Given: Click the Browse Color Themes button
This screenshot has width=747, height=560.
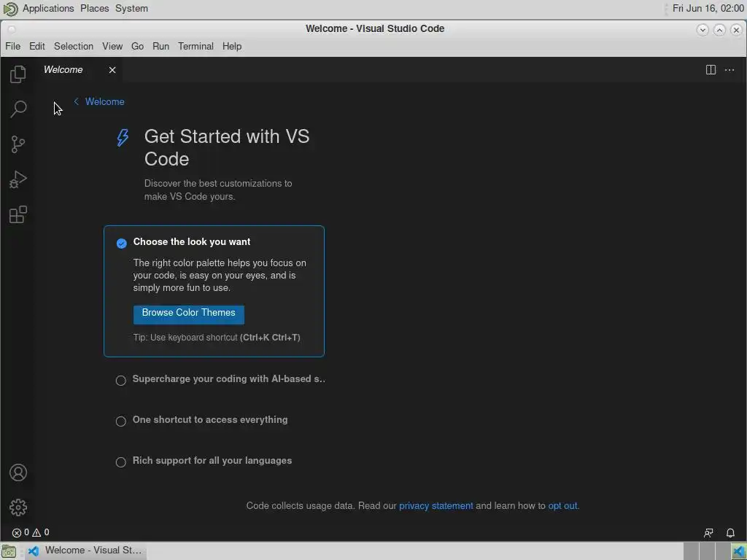Looking at the screenshot, I should click(x=189, y=314).
